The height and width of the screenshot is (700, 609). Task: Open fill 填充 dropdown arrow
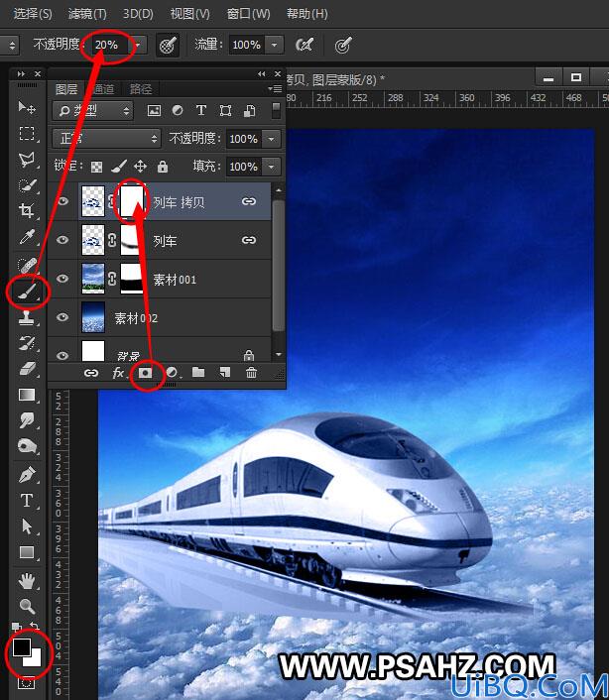(272, 167)
